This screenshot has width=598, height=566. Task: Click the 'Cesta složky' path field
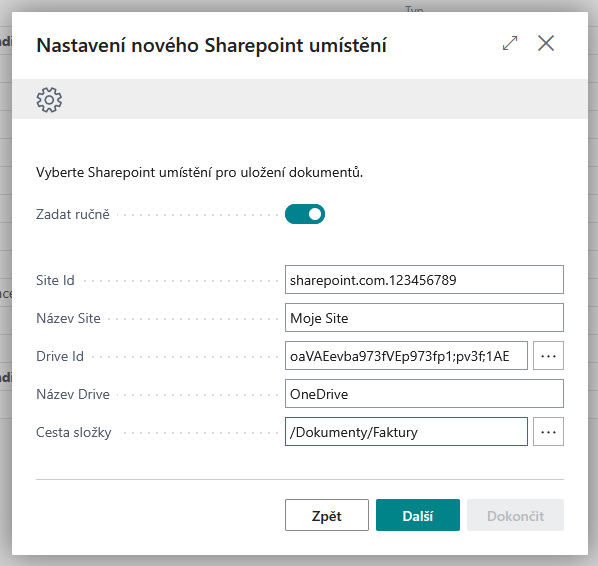click(406, 432)
